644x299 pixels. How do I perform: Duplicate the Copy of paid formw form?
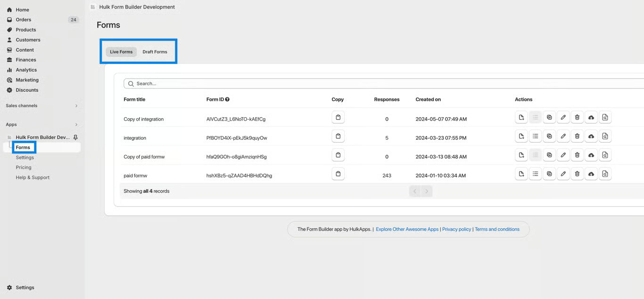(549, 155)
